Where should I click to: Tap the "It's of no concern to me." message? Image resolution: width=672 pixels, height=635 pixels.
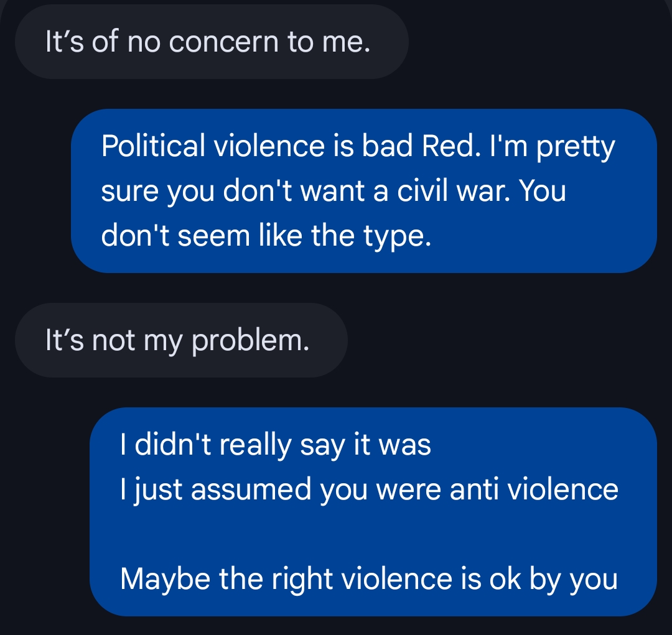[x=212, y=42]
